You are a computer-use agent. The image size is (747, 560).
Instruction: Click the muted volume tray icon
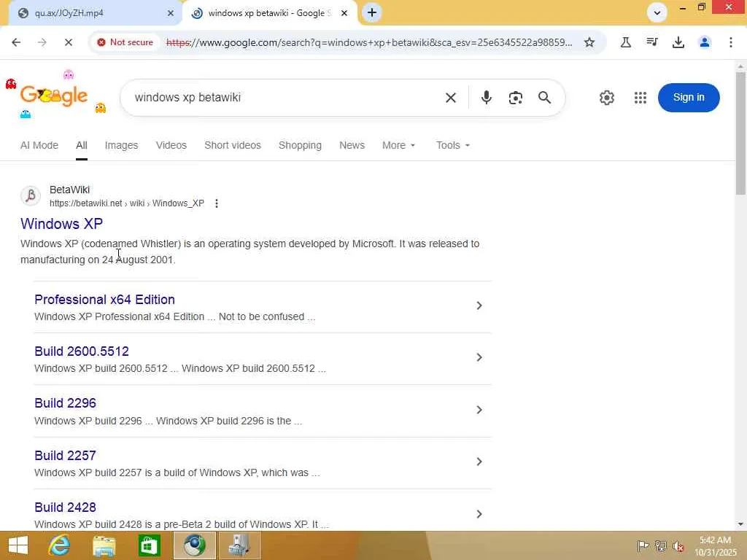point(678,546)
